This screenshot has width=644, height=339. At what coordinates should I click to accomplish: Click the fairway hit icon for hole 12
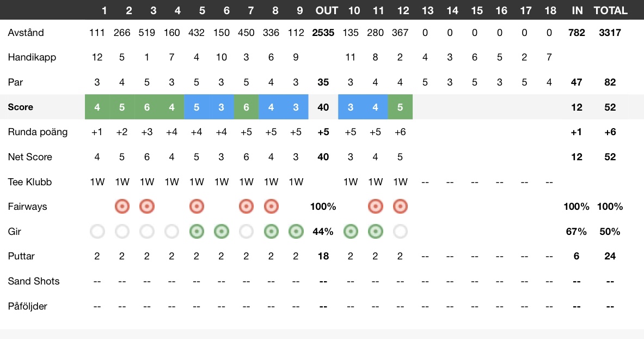pos(400,207)
